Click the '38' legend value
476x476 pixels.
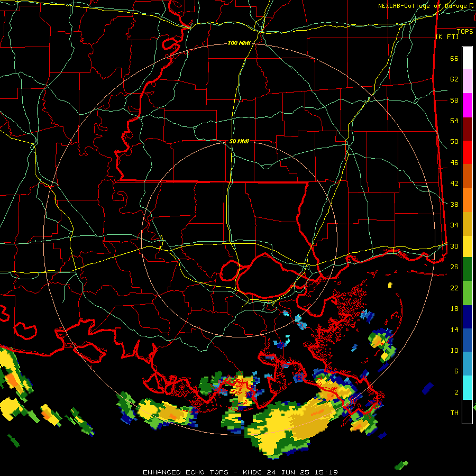(x=454, y=204)
